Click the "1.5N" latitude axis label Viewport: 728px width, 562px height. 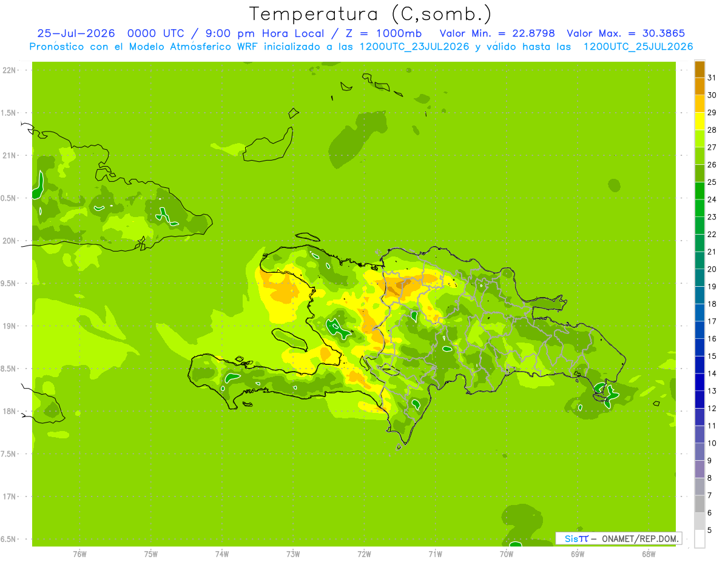pos(9,113)
